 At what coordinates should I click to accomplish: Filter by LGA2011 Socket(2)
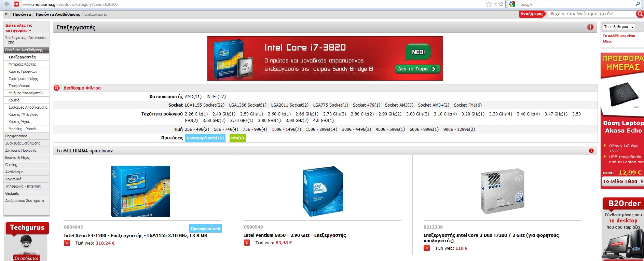coord(290,105)
